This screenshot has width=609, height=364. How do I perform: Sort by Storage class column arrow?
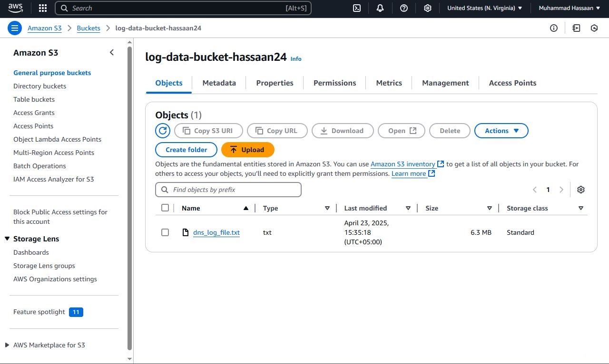(581, 208)
